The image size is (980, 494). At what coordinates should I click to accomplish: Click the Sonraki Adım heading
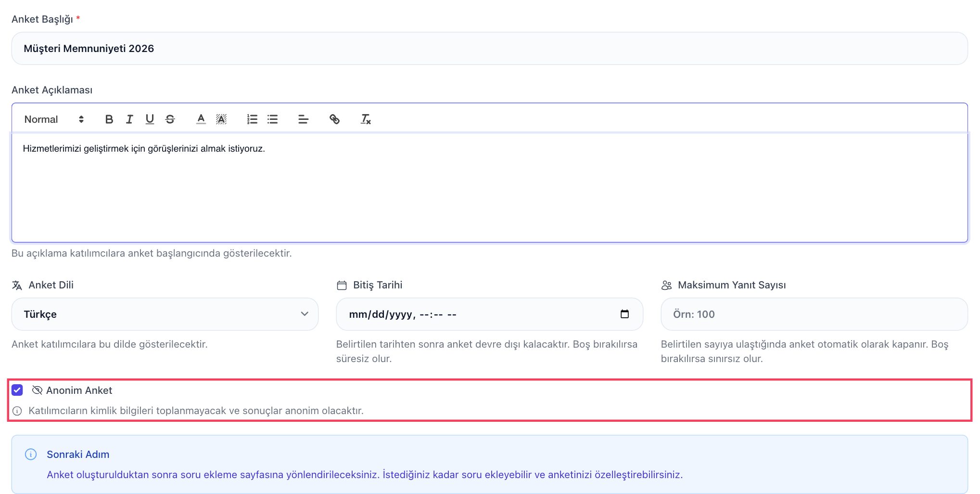pos(78,454)
